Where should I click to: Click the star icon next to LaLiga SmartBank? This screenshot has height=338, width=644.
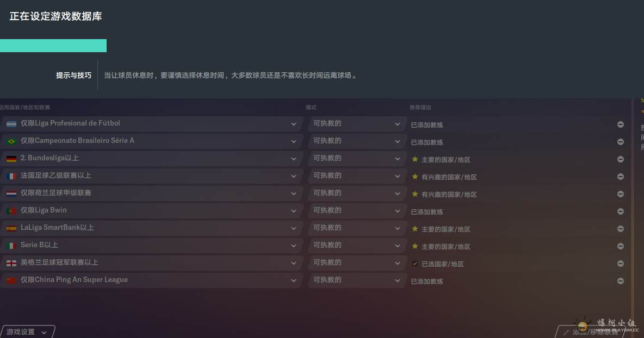(415, 229)
